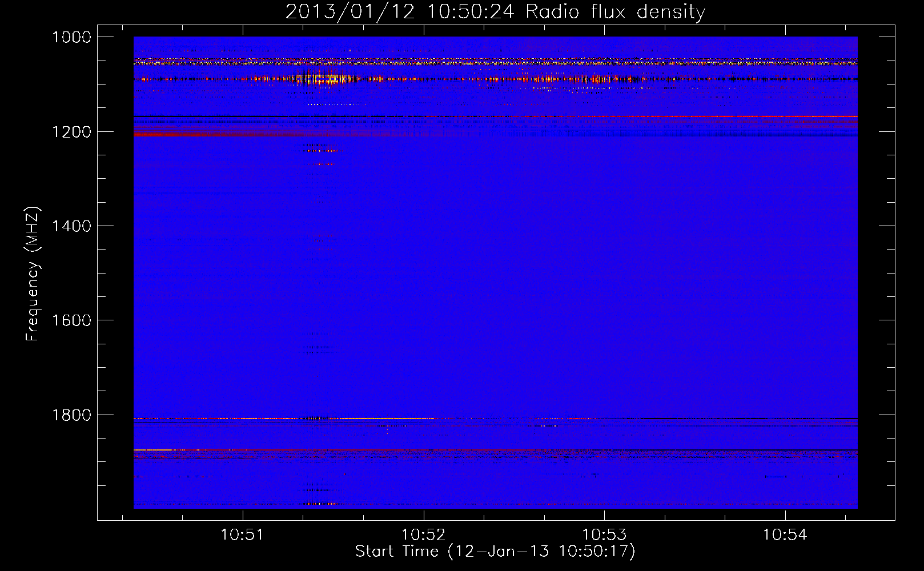Click the 10:51 time tick label
Screen dimensions: 924x571
click(243, 534)
